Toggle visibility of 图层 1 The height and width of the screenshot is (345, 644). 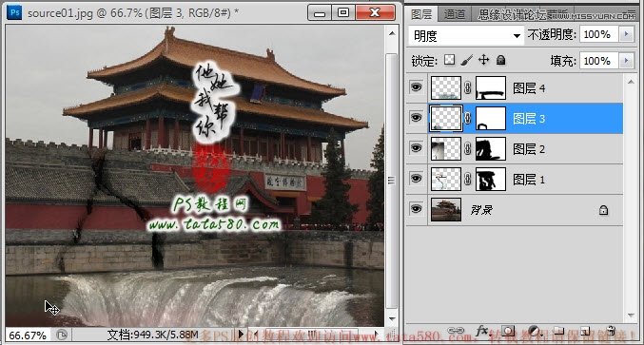[416, 179]
